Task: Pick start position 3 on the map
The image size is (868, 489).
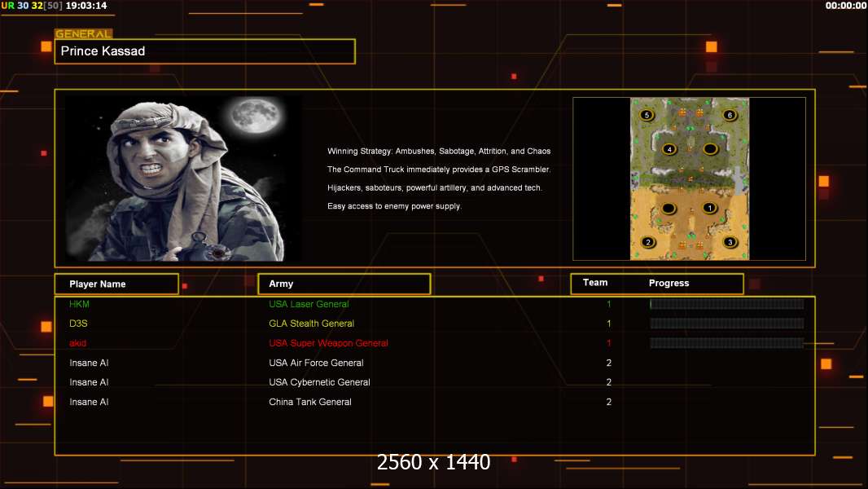Action: click(x=730, y=242)
